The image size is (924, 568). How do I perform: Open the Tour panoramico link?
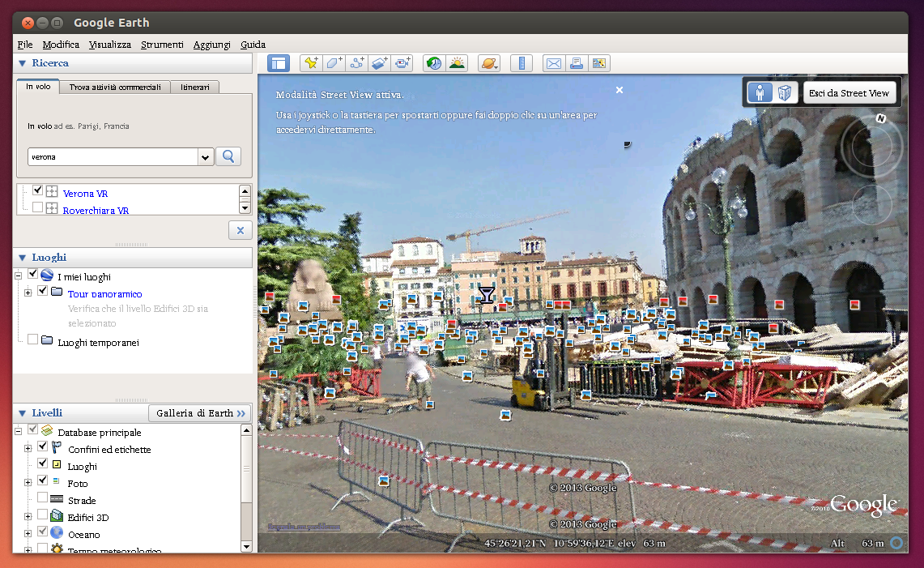[x=105, y=294]
